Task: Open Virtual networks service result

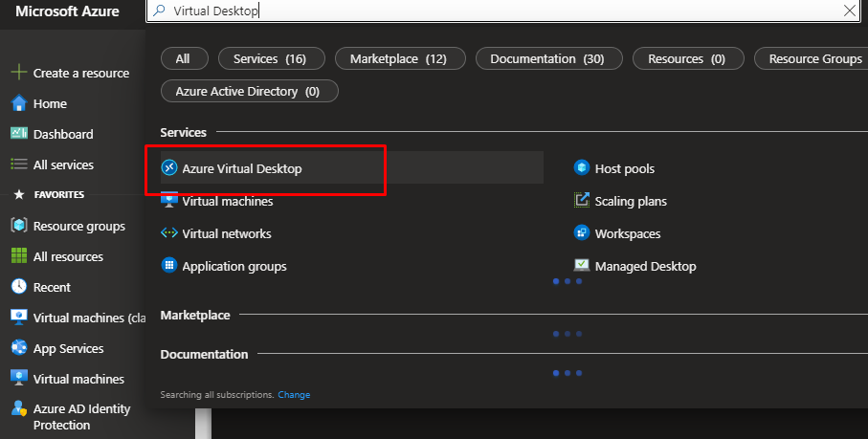Action: 226,233
